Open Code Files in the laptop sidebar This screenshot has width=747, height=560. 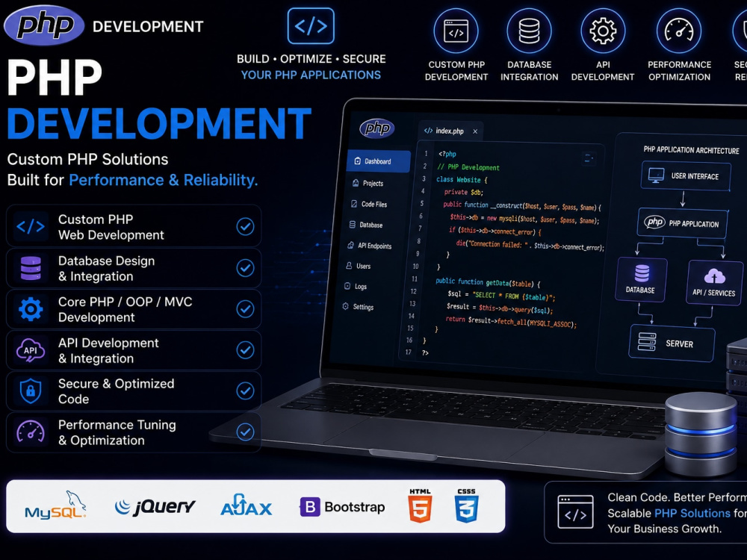[369, 205]
